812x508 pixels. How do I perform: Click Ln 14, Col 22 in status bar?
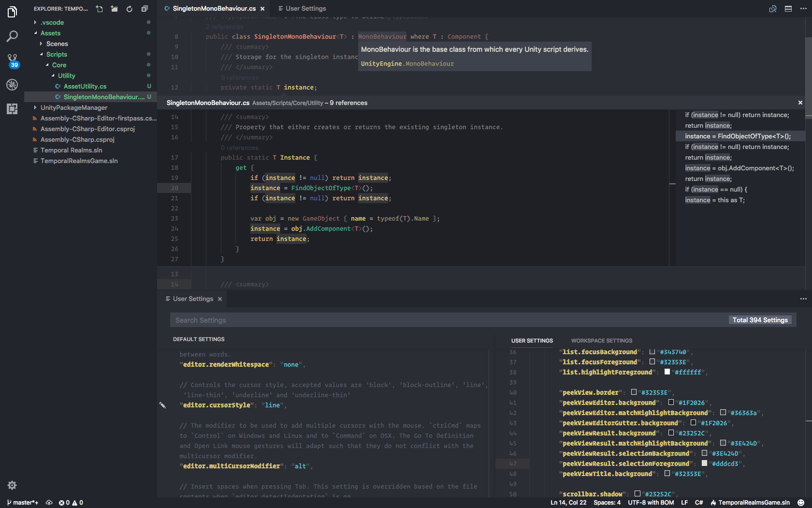coord(568,503)
